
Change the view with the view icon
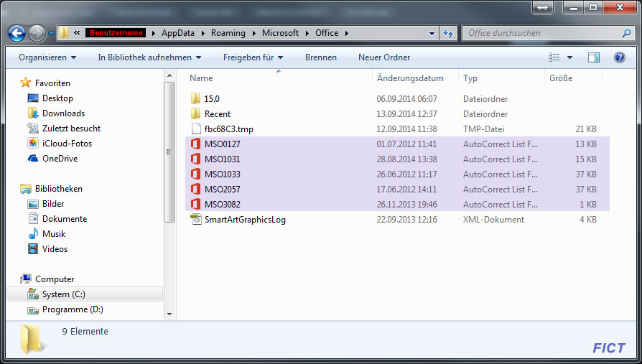tap(554, 57)
